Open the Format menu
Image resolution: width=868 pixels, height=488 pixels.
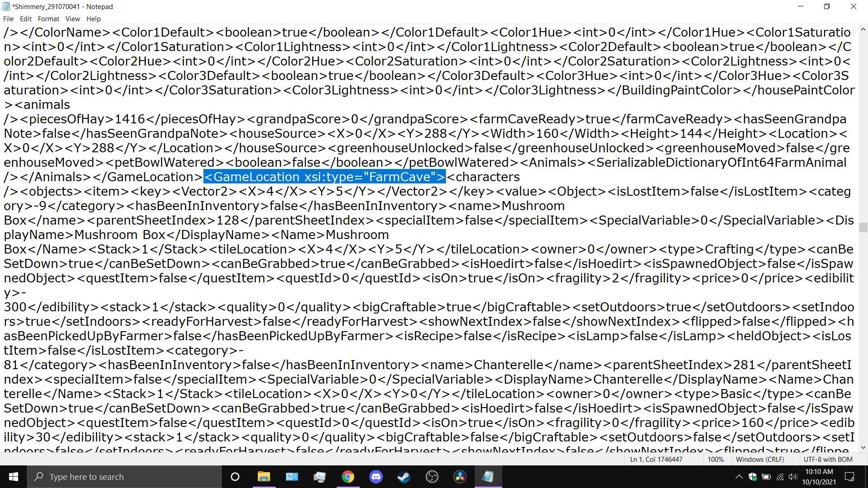tap(48, 19)
